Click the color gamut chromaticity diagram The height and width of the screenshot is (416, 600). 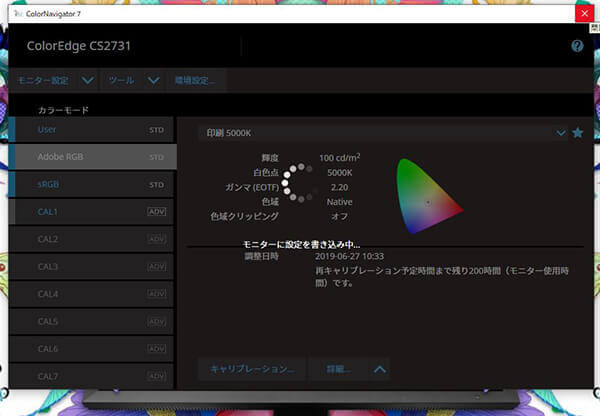(x=429, y=196)
